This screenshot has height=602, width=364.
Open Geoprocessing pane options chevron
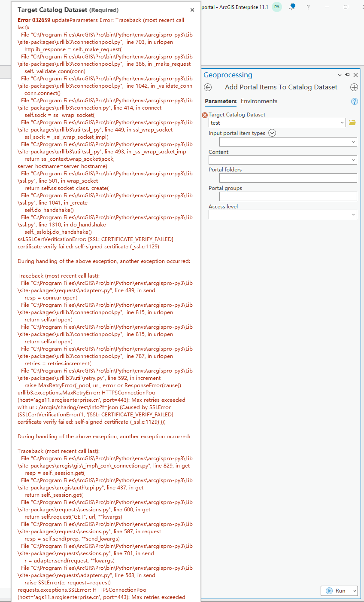pos(340,75)
